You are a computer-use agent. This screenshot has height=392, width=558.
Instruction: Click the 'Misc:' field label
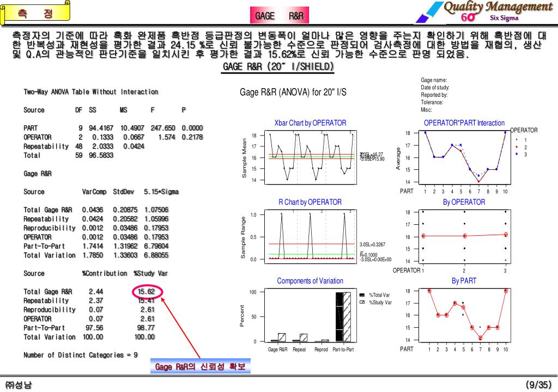[426, 110]
